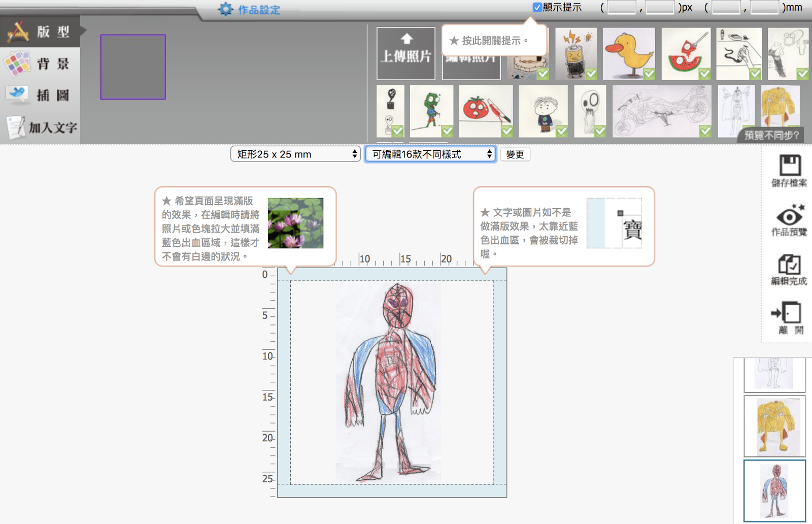812x524 pixels.
Task: Open the 矩形25 x 25 mm size dropdown
Action: [295, 154]
